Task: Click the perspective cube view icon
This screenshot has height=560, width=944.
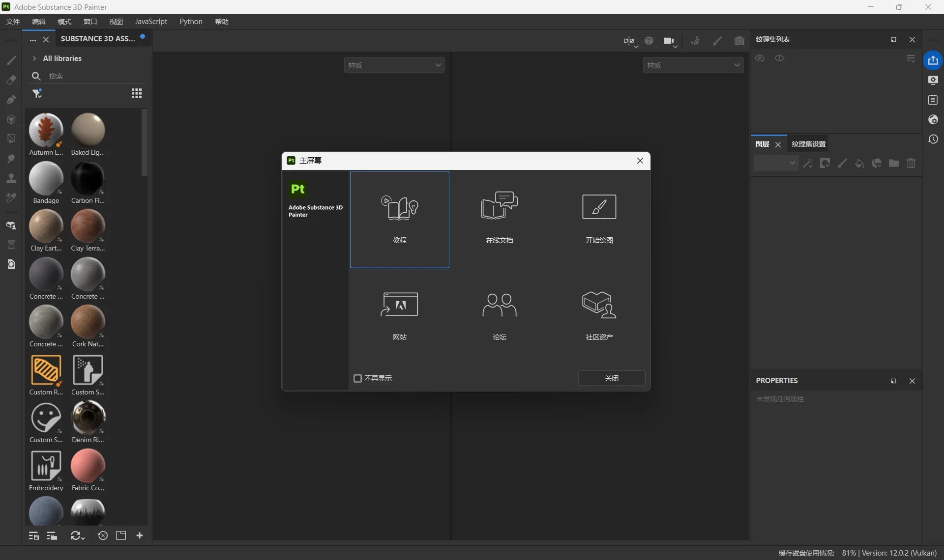Action: (649, 41)
